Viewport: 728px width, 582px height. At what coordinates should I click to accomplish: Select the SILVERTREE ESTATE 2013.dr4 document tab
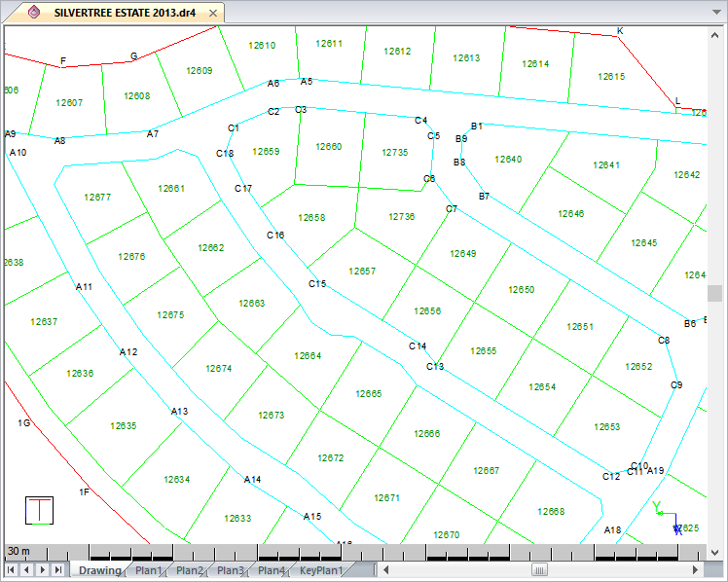(126, 13)
